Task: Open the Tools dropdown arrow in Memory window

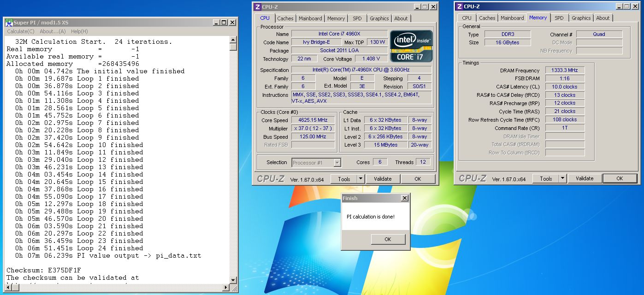Action: (x=562, y=178)
